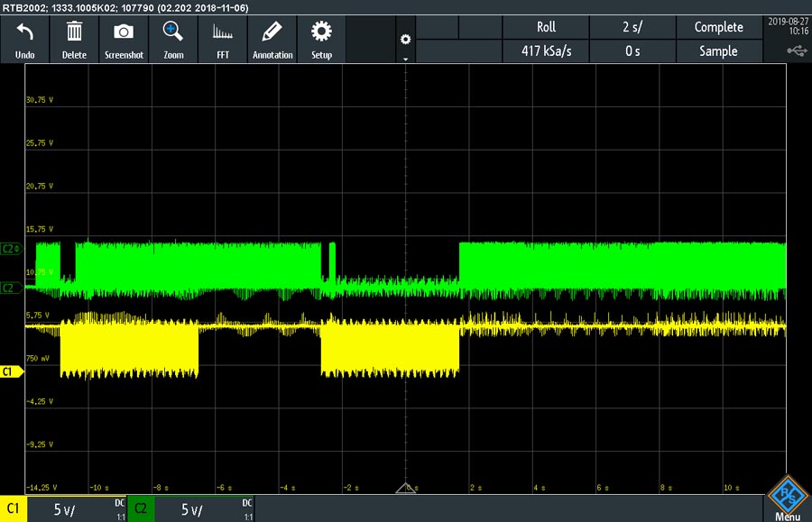Open C2 5 V/ vertical scale setting
This screenshot has height=522, width=812.
[x=204, y=509]
